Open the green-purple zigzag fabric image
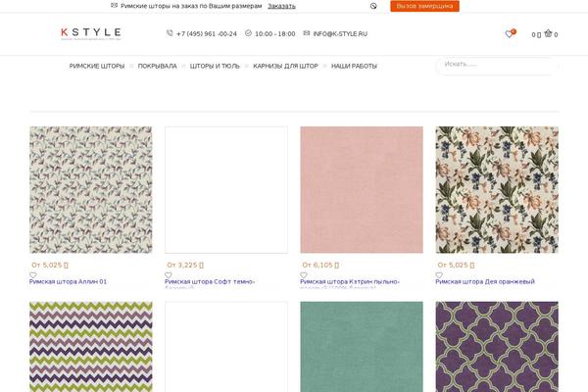The image size is (588, 392). [91, 347]
